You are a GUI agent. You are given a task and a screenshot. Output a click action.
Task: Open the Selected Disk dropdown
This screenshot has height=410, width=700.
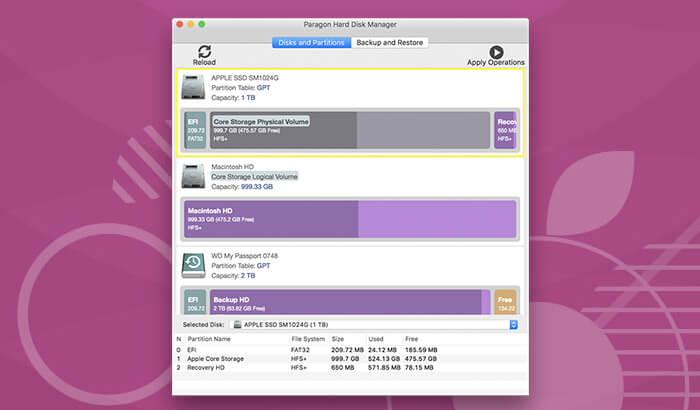coord(374,325)
